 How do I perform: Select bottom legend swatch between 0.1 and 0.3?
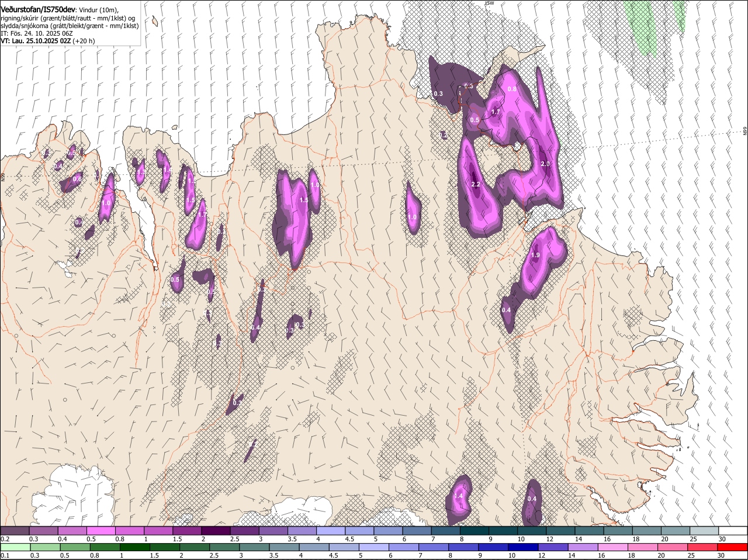(15, 547)
